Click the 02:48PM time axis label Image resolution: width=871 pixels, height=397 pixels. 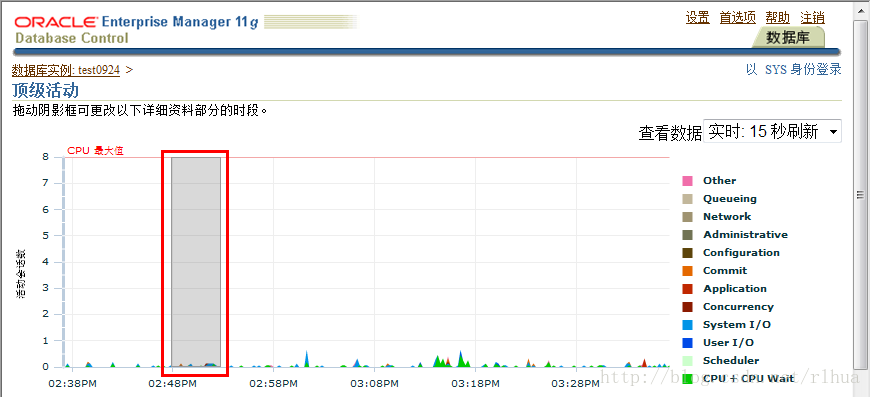(172, 384)
